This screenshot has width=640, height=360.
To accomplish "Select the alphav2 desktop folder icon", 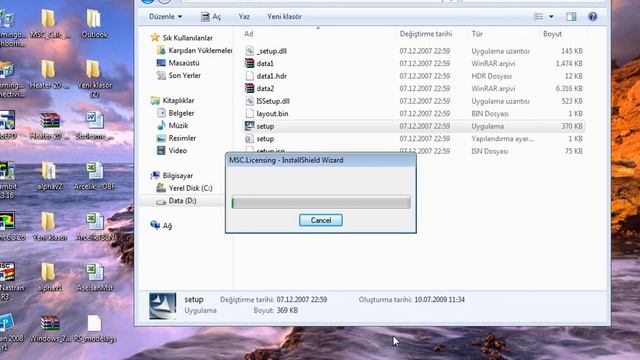I will pyautogui.click(x=49, y=171).
